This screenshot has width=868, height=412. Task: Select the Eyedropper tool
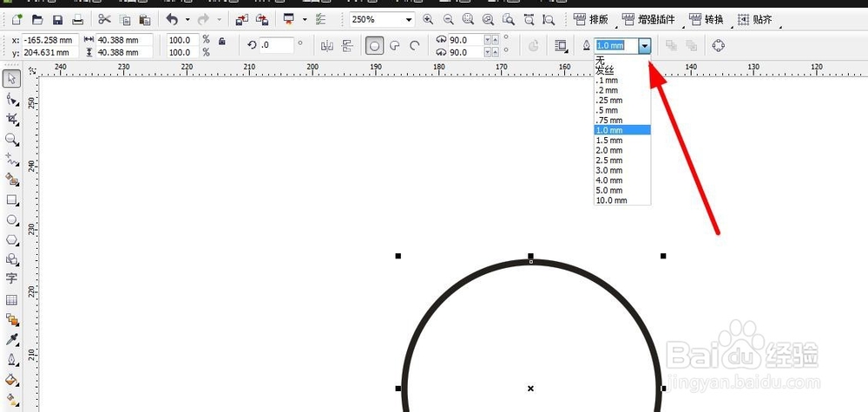12,339
